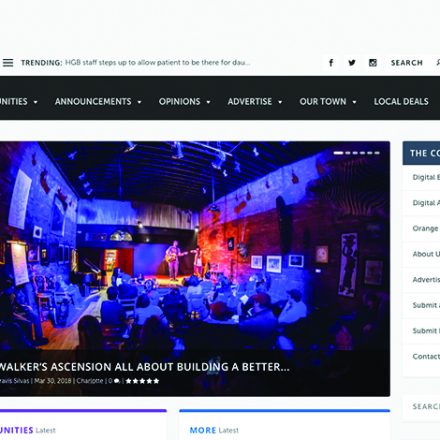Viewport: 440px width, 440px height.
Task: Click the Charlotte category in byline
Action: (90, 381)
